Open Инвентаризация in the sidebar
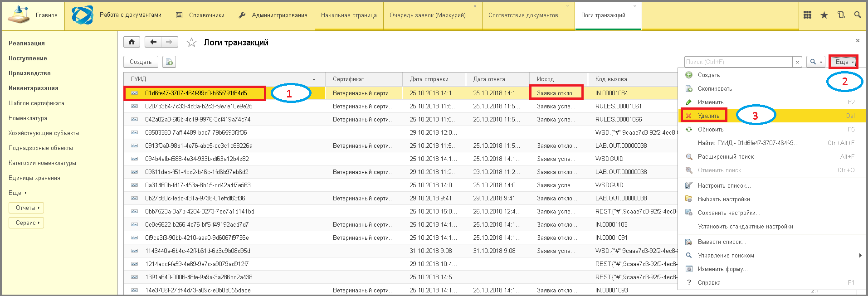The width and height of the screenshot is (868, 296). point(34,88)
